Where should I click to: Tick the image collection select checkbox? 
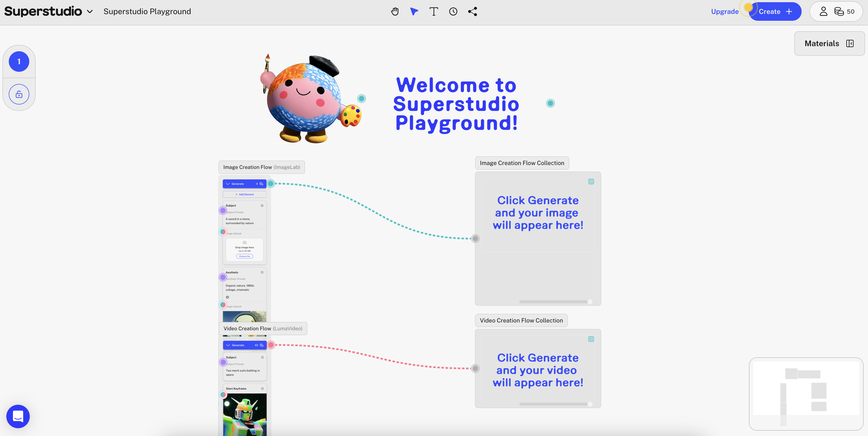pyautogui.click(x=591, y=181)
